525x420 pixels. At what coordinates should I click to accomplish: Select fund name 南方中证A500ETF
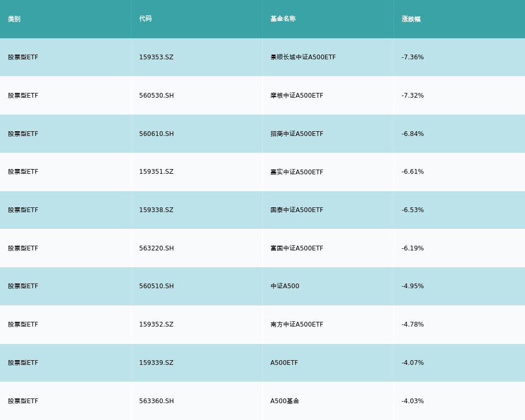[x=297, y=324]
